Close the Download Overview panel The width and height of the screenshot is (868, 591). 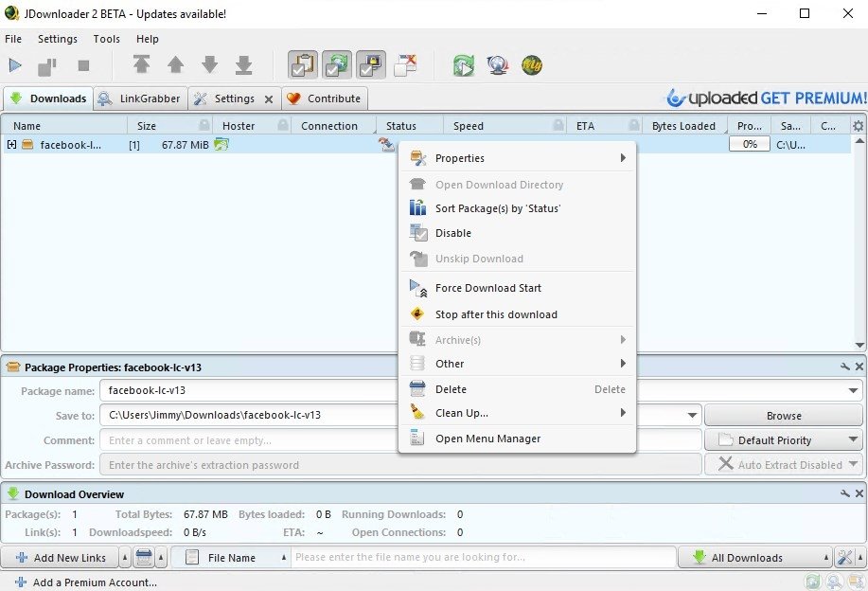coord(859,493)
